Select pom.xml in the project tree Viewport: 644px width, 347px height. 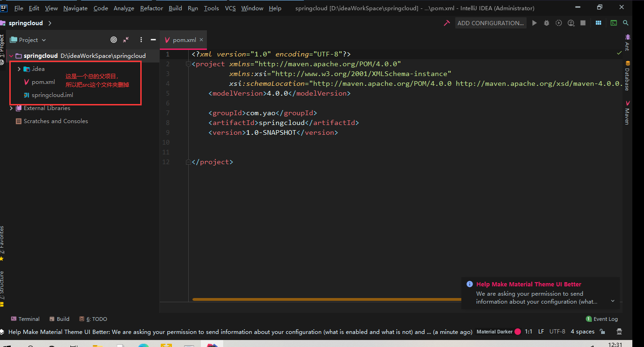coord(43,82)
